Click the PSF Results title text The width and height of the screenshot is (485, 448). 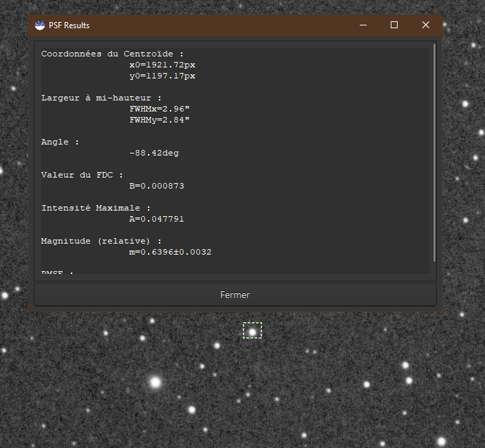(69, 25)
